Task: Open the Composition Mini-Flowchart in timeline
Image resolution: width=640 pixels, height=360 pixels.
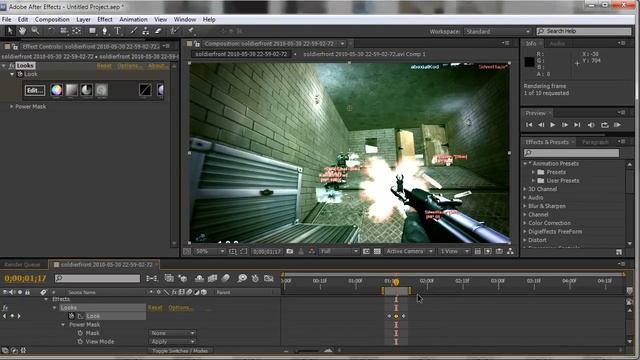Action: click(152, 278)
